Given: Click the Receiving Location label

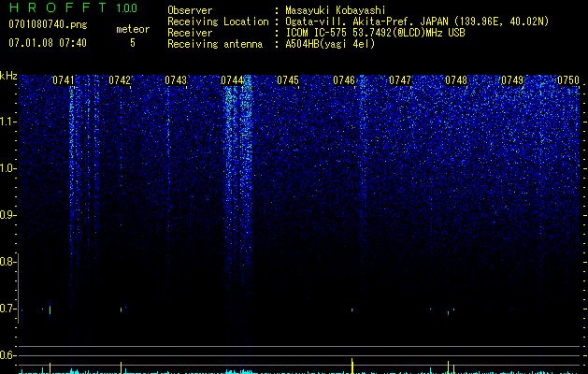Looking at the screenshot, I should click(218, 22).
